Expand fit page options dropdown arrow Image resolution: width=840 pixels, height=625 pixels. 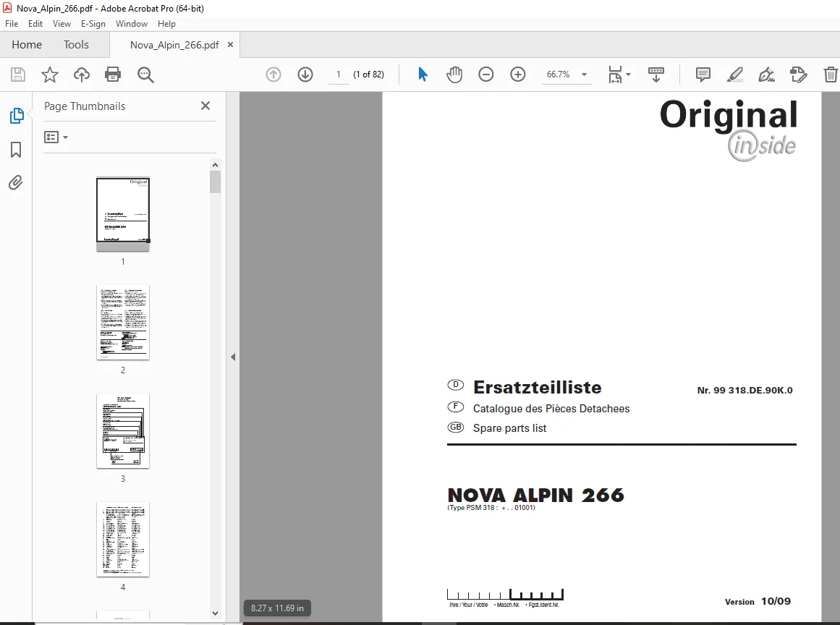tap(629, 75)
